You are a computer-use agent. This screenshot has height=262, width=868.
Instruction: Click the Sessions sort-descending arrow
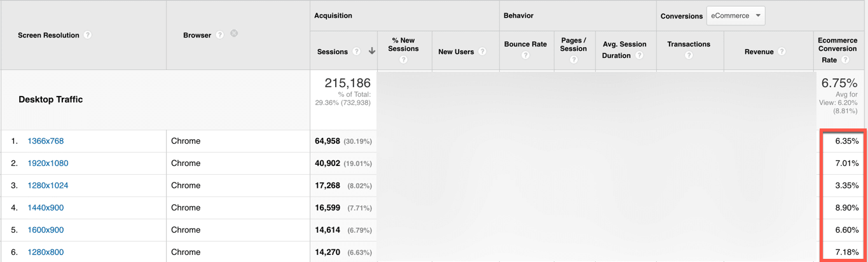pos(372,52)
